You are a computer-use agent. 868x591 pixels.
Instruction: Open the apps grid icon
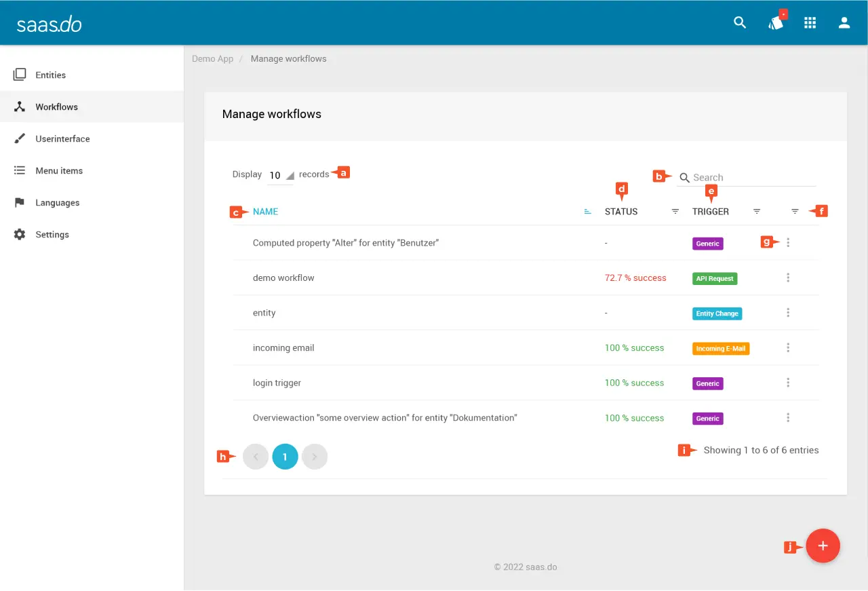[x=810, y=22]
